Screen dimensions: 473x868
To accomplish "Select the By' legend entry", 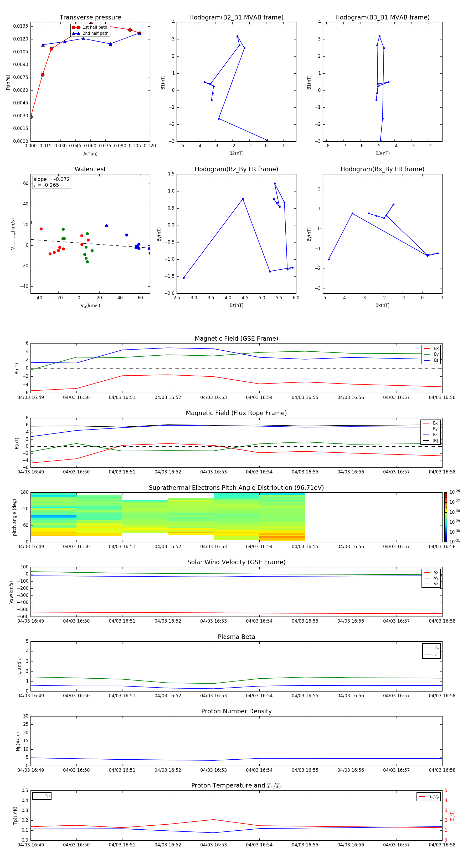I will 431,429.
